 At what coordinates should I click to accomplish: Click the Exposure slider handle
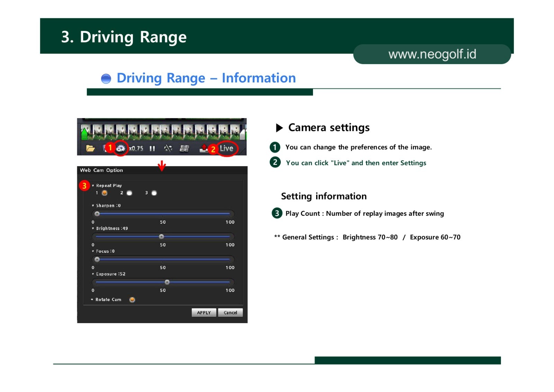167,282
